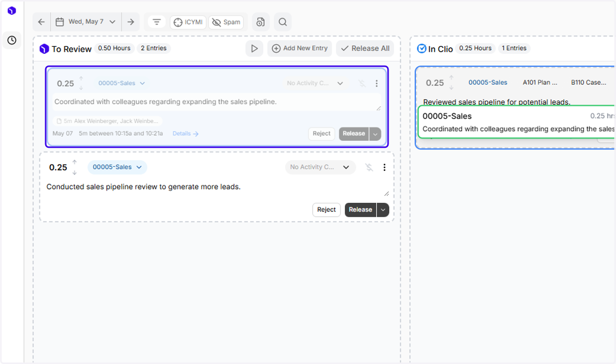Click the 0.50 Hours badge

(x=114, y=48)
